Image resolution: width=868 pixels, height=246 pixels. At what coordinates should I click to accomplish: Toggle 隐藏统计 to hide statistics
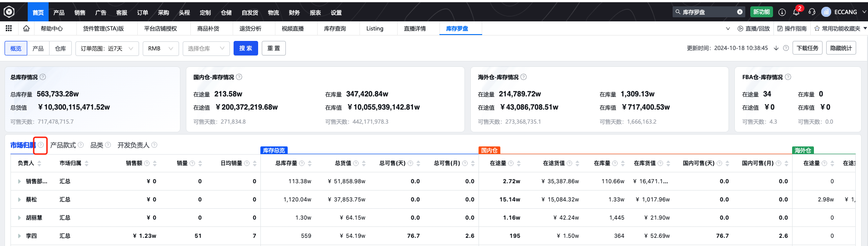pos(841,48)
